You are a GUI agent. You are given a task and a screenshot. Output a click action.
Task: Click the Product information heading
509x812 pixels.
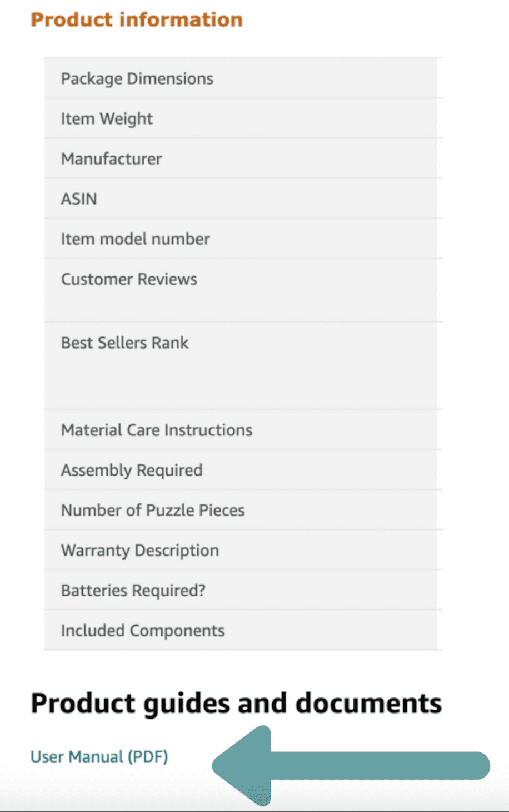coord(137,19)
